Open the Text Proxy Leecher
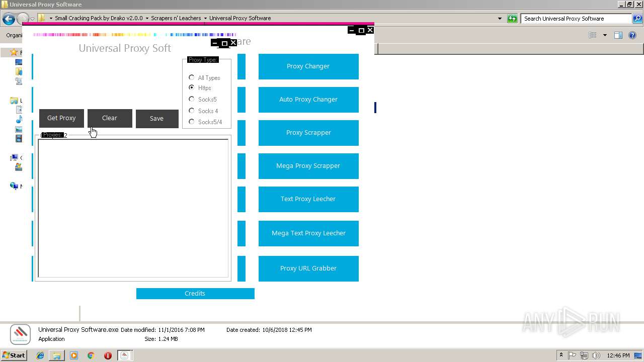644x362 pixels. click(308, 199)
